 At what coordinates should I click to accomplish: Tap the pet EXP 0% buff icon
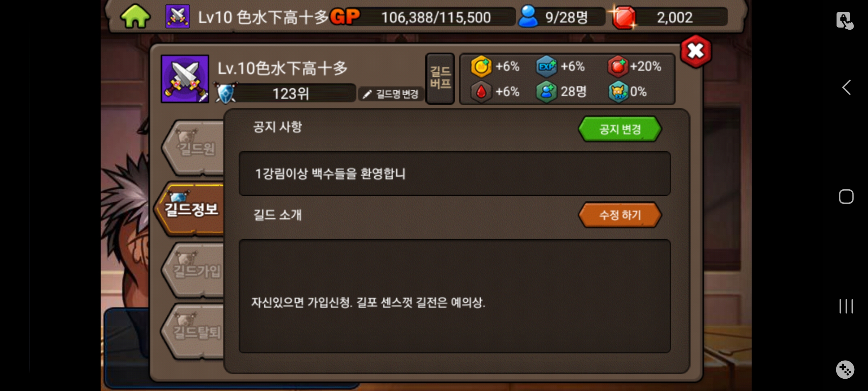(x=618, y=92)
